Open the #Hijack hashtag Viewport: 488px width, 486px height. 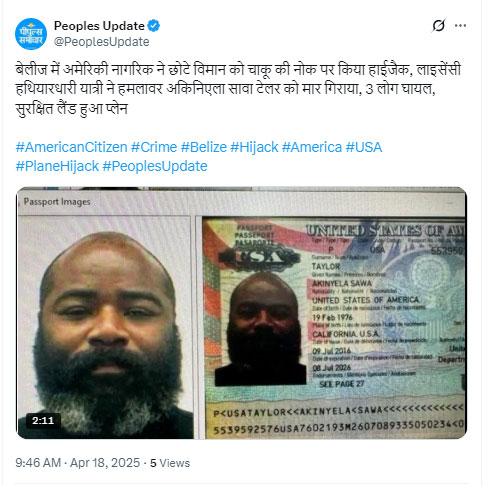[254, 147]
